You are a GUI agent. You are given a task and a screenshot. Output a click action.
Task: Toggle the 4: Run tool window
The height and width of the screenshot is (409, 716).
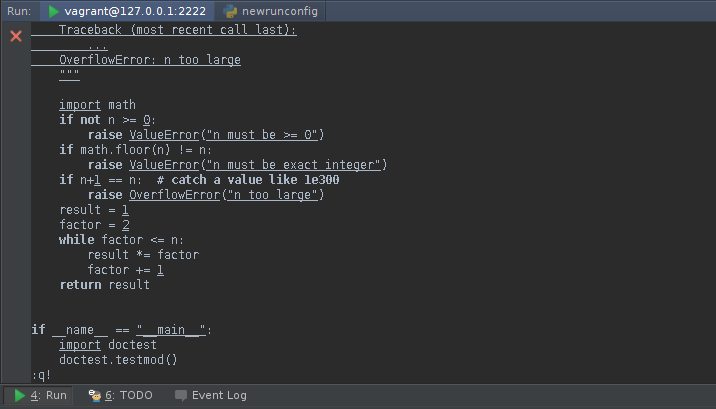pyautogui.click(x=40, y=395)
